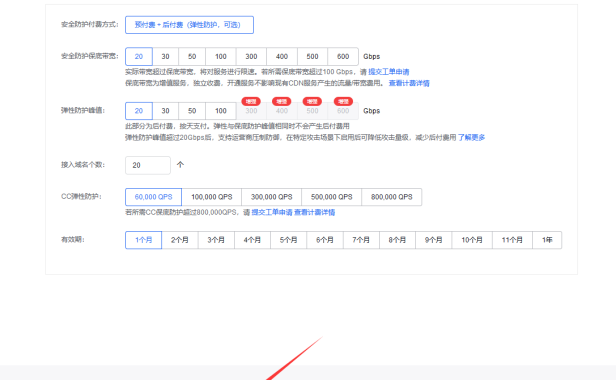Set validity period to 1个月
Viewport: 616px width, 380px height.
tap(143, 240)
